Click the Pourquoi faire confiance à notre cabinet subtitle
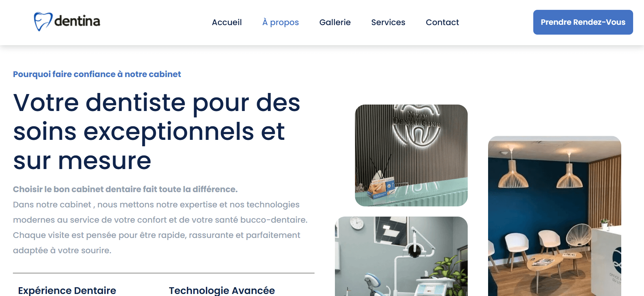 coord(97,74)
